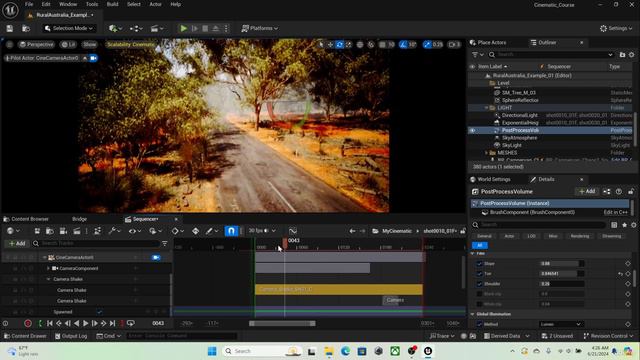Play the sequence forward in Sequencer
This screenshot has width=640, height=360.
coord(85,323)
